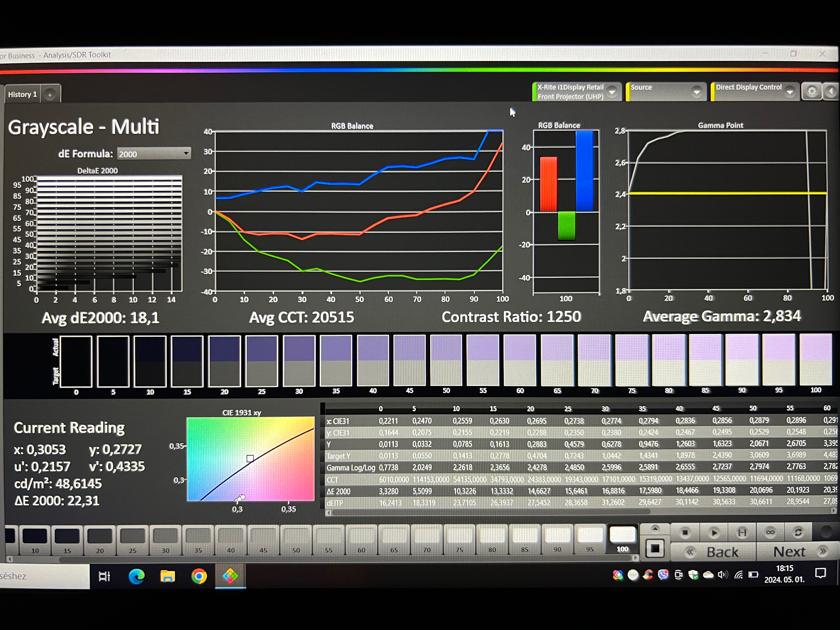This screenshot has height=630, width=840.
Task: Expand the Direct Display Control dropdown
Action: click(x=790, y=92)
